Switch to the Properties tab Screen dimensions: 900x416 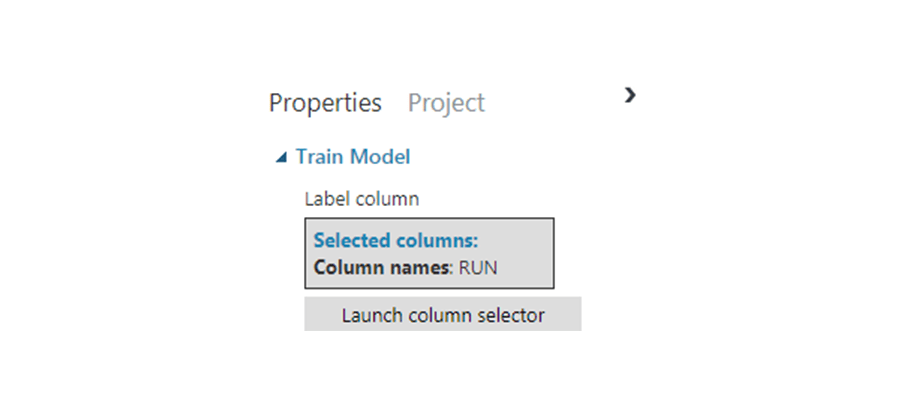tap(325, 103)
